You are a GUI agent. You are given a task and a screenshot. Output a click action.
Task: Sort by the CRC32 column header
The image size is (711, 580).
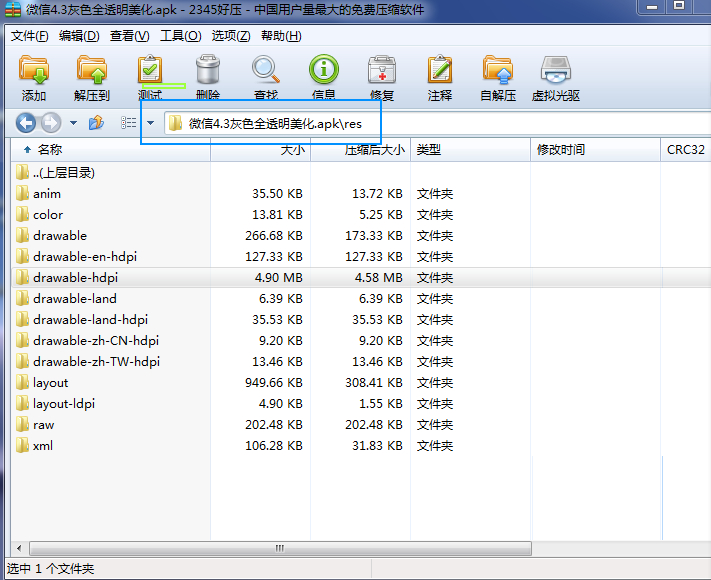(x=686, y=150)
